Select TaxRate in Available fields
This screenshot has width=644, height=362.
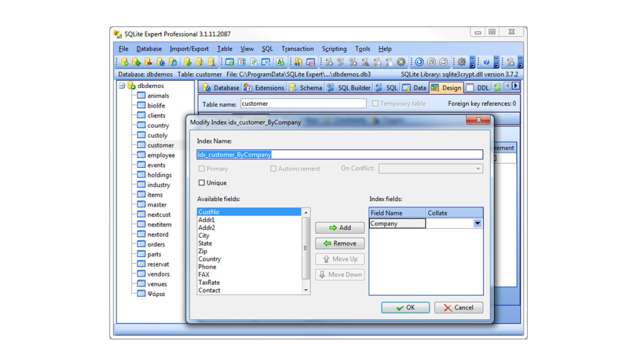[x=250, y=282]
